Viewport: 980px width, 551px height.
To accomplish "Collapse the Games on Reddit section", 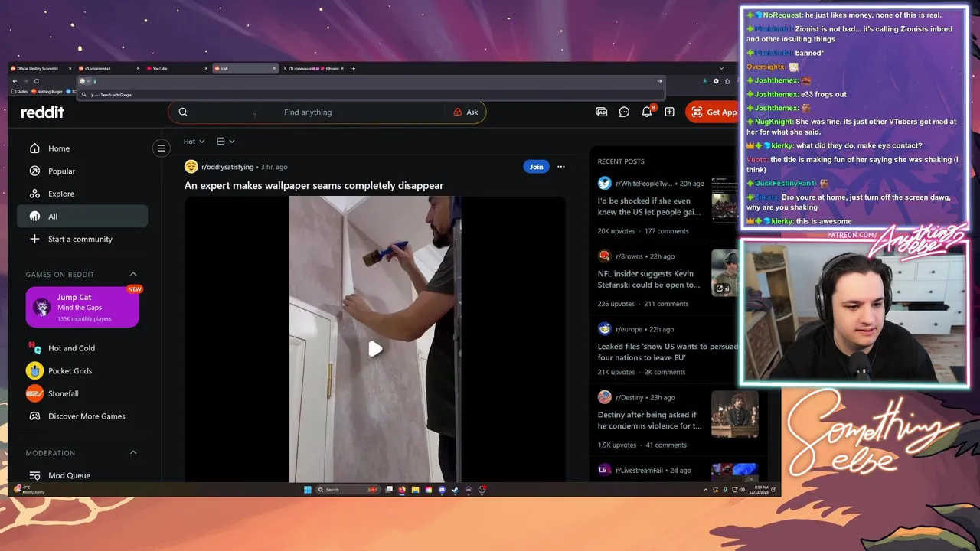I will 133,274.
